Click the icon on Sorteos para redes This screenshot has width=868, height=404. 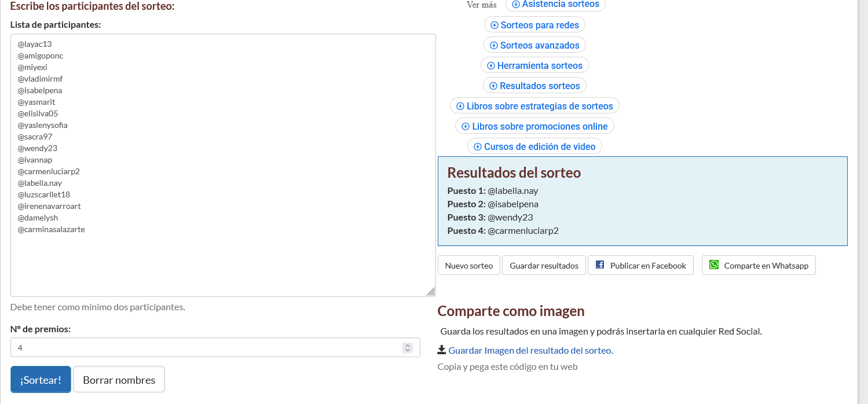pyautogui.click(x=494, y=25)
